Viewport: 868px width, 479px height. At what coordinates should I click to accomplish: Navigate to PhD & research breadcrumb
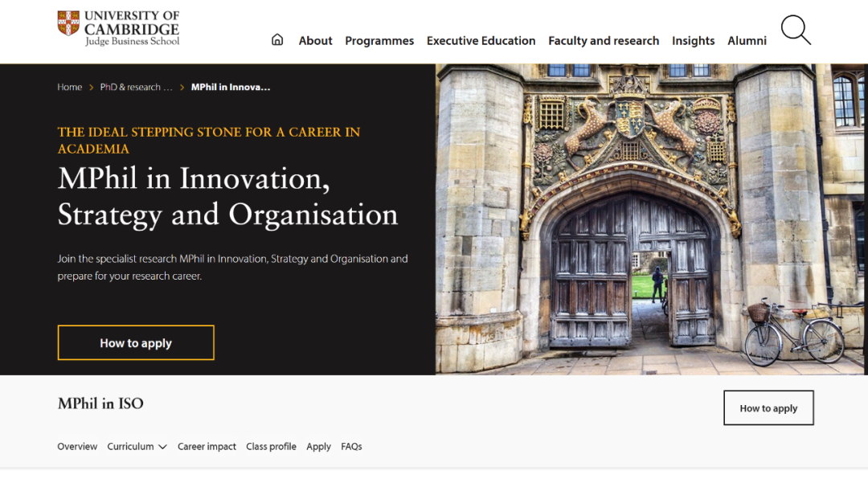pos(136,87)
